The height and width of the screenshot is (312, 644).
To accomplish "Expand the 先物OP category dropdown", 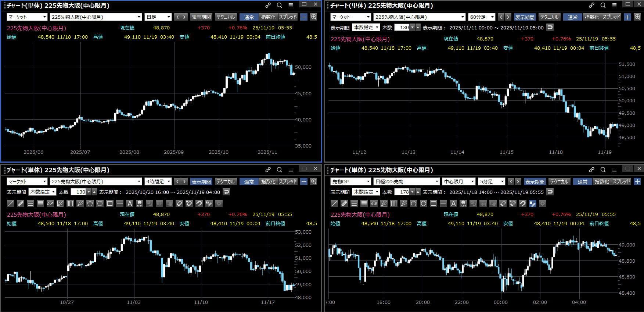I will tap(351, 181).
